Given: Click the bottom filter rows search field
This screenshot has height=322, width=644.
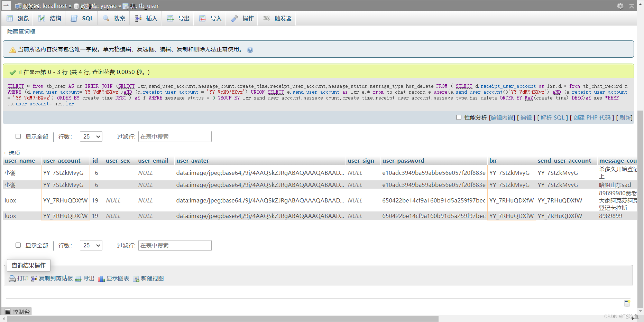Looking at the screenshot, I should tap(175, 245).
